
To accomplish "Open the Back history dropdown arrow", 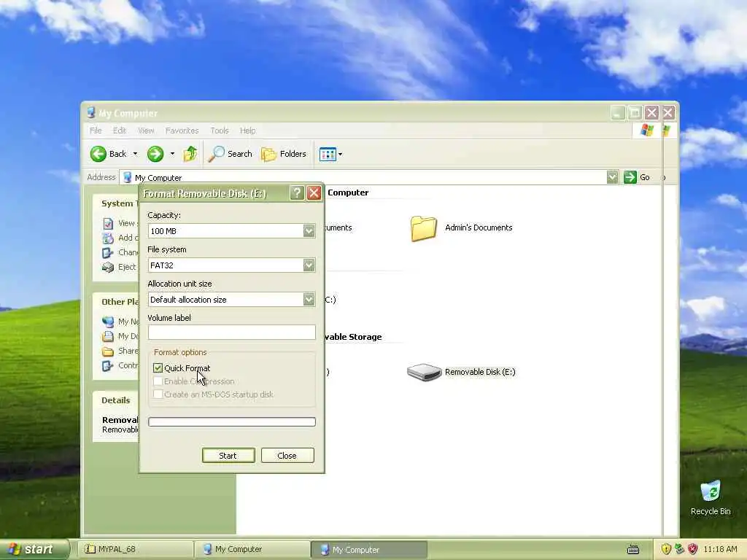I will click(x=135, y=154).
